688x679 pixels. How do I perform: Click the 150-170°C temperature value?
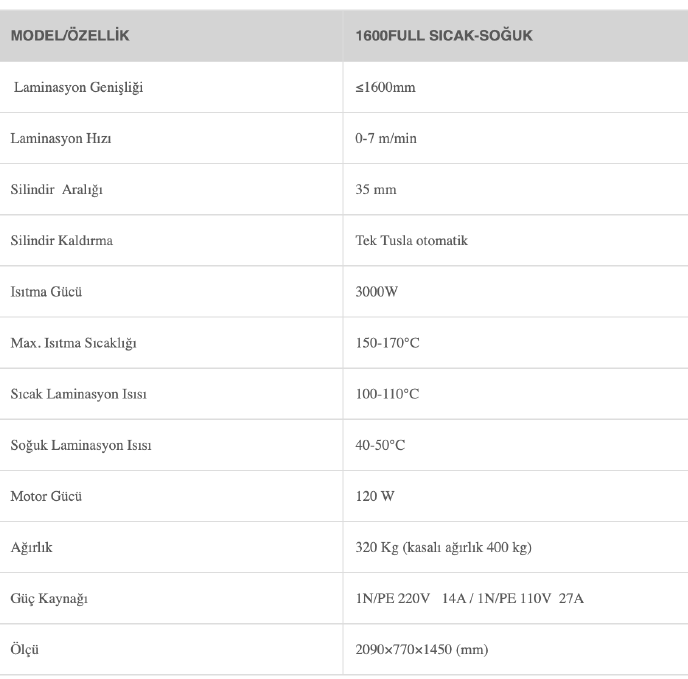click(387, 343)
